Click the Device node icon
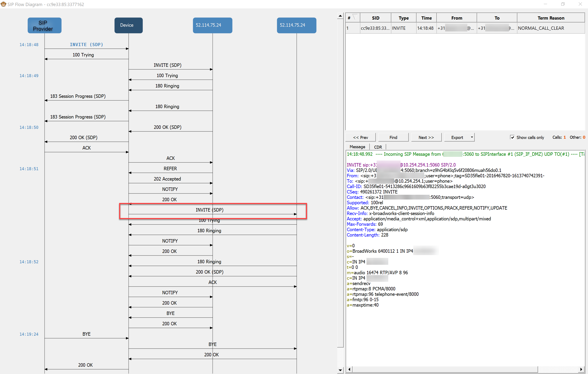Image resolution: width=588 pixels, height=374 pixels. (x=127, y=24)
